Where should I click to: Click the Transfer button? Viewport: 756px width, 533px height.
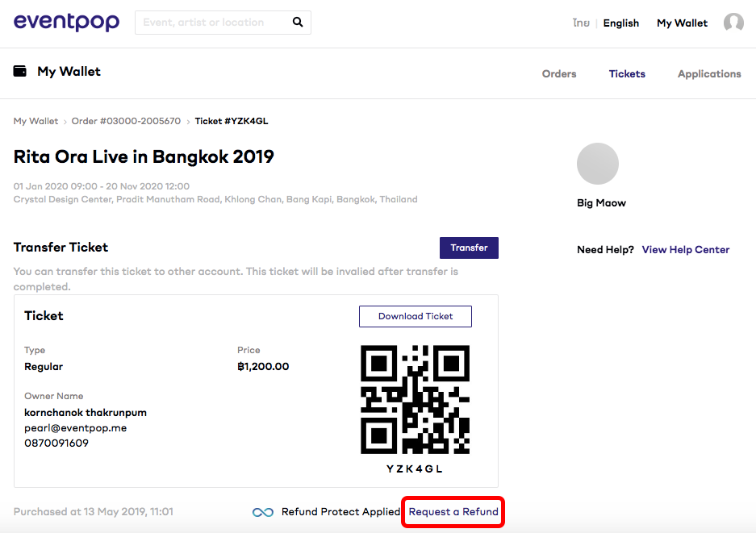(x=469, y=248)
